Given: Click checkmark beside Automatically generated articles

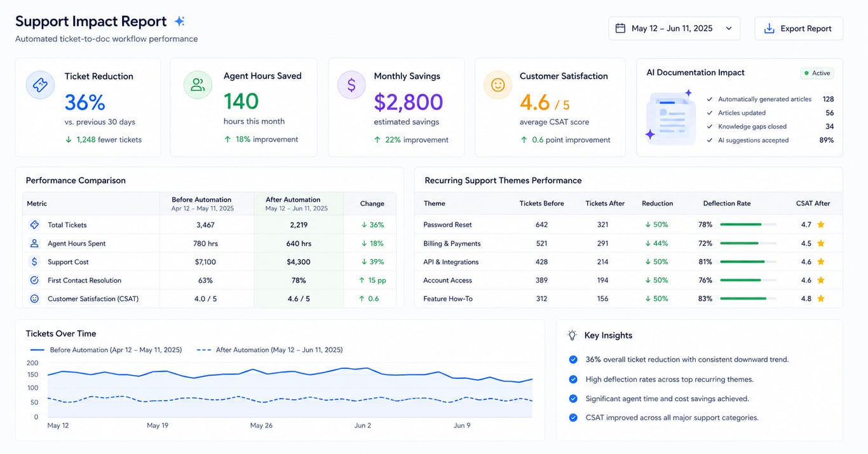Looking at the screenshot, I should coord(710,99).
